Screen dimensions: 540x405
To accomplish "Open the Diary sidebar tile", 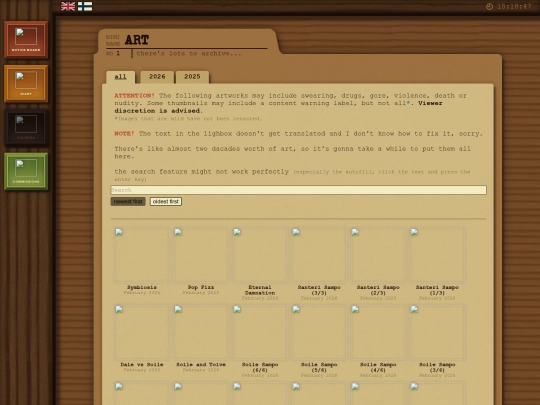I will [26, 84].
